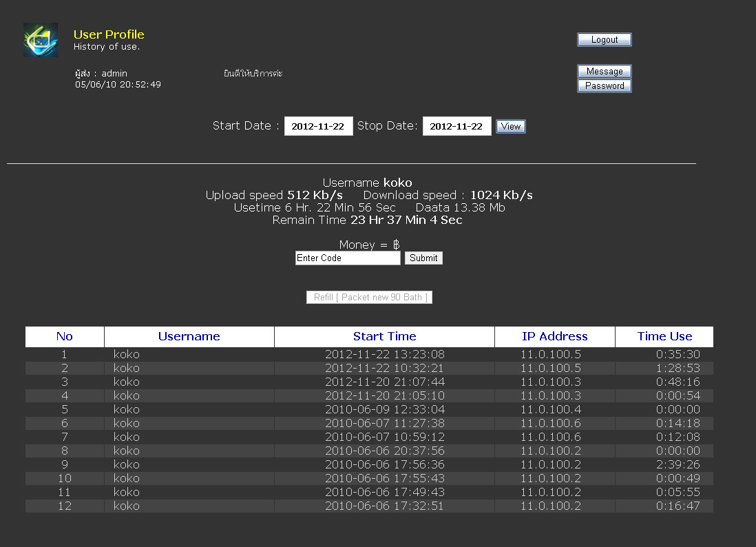Select start time 2010-06-06 17:49:43
Image resolution: width=756 pixels, height=547 pixels.
384,492
